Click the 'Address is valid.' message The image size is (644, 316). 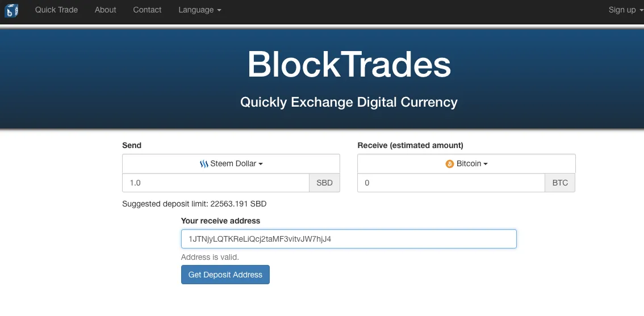coord(210,258)
